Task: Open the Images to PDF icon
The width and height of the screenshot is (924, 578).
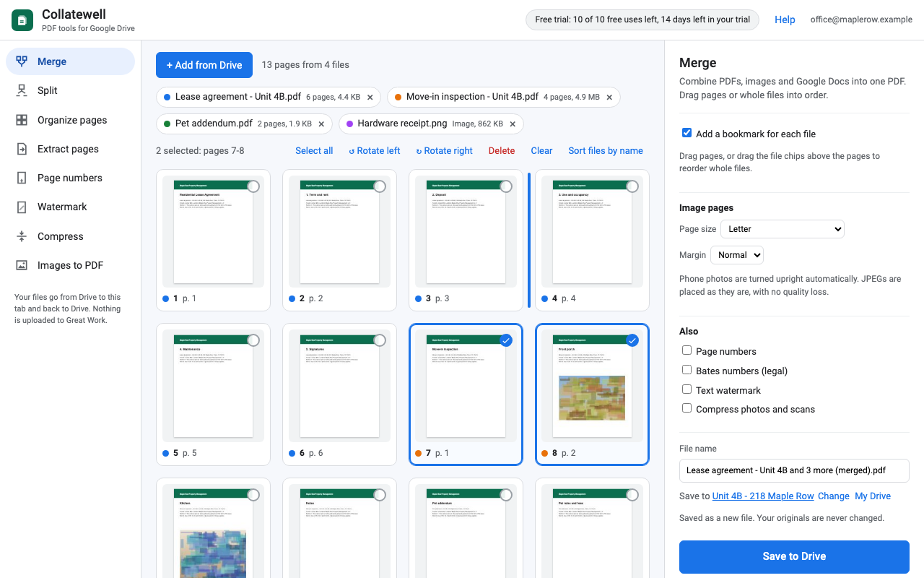Action: [22, 265]
